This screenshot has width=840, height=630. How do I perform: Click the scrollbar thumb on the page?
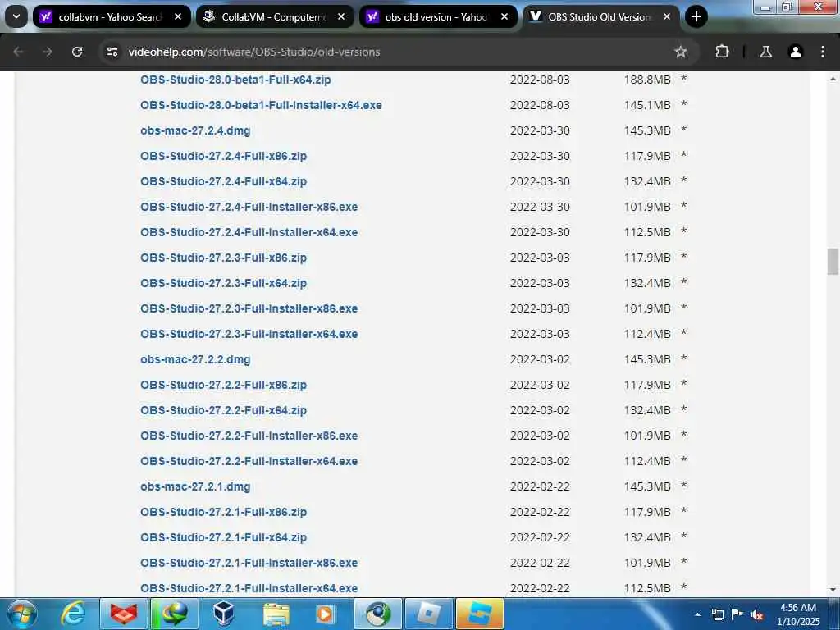coord(833,262)
